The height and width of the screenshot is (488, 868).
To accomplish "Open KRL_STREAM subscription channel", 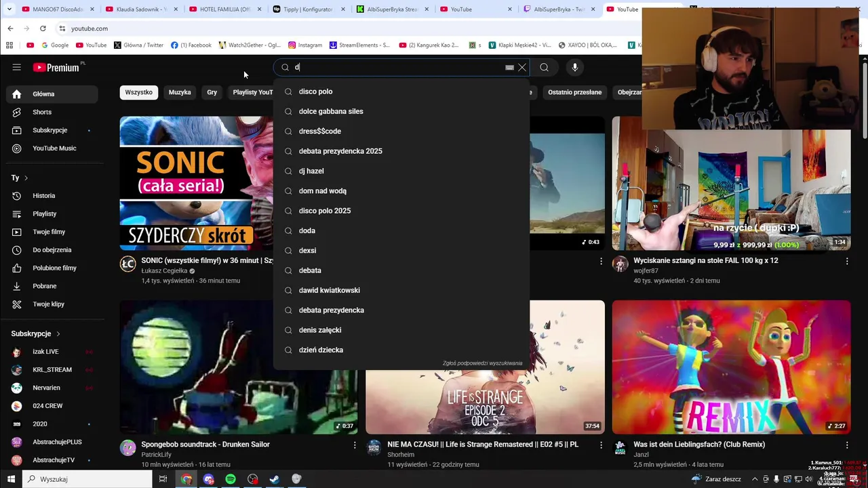I will pos(52,369).
